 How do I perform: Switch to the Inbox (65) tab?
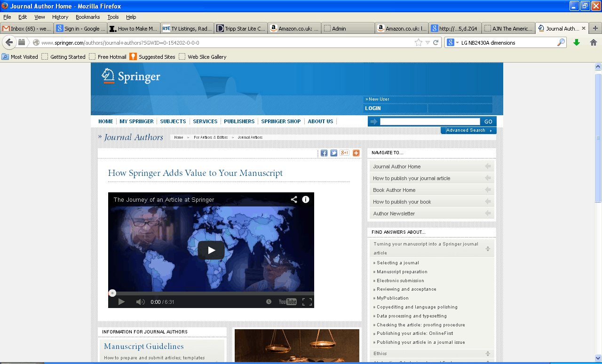click(x=27, y=28)
